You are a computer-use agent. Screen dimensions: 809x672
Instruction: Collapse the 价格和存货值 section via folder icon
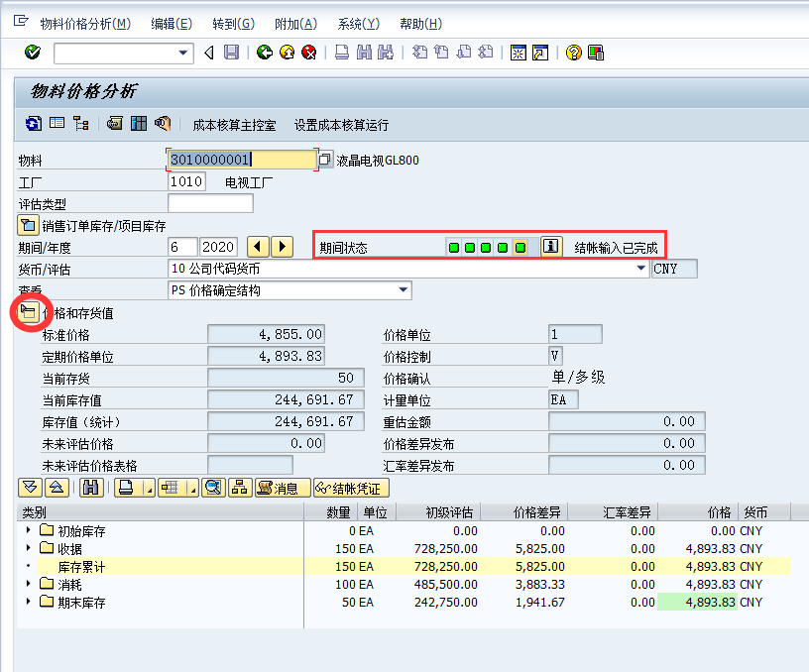31,311
